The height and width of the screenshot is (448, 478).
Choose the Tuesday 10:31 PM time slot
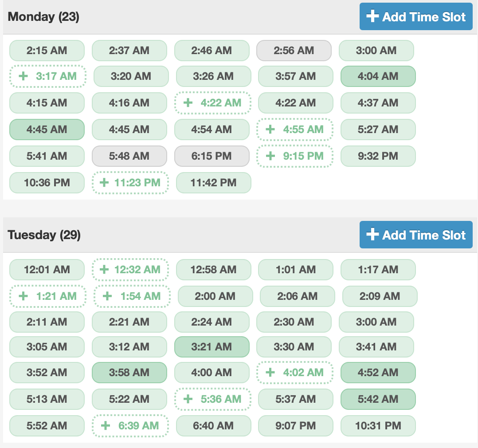pyautogui.click(x=378, y=426)
